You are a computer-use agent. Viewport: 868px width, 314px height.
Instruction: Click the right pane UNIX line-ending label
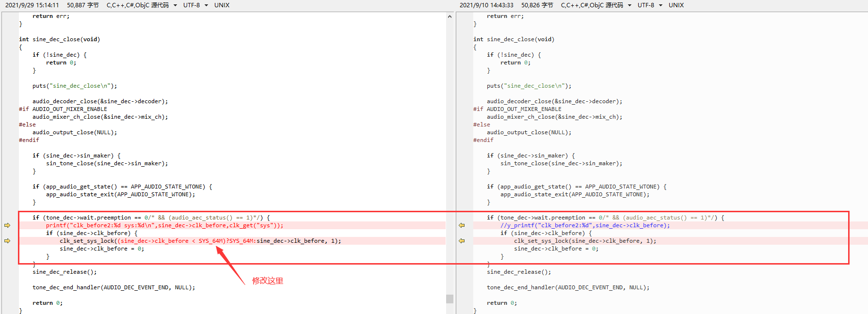point(676,5)
